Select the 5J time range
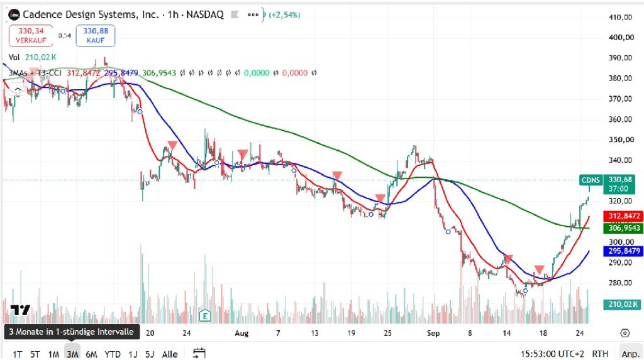This screenshot has height=360, width=644. pyautogui.click(x=150, y=354)
